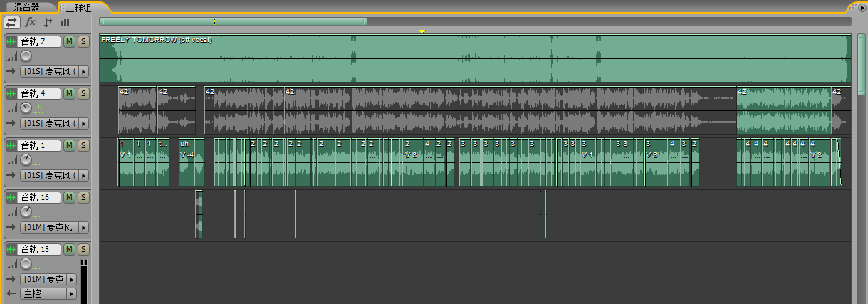The image size is (868, 304).
Task: Mute 音轨 7
Action: pyautogui.click(x=69, y=41)
